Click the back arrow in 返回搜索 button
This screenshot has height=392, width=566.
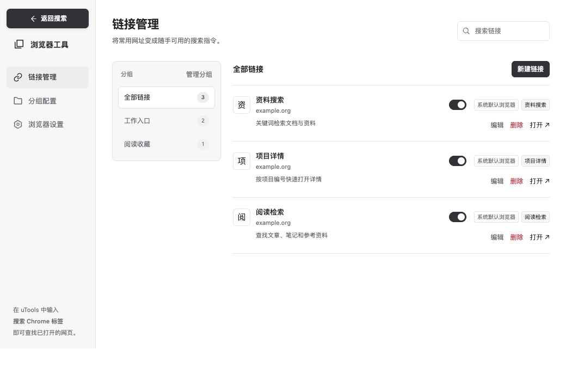pyautogui.click(x=34, y=19)
